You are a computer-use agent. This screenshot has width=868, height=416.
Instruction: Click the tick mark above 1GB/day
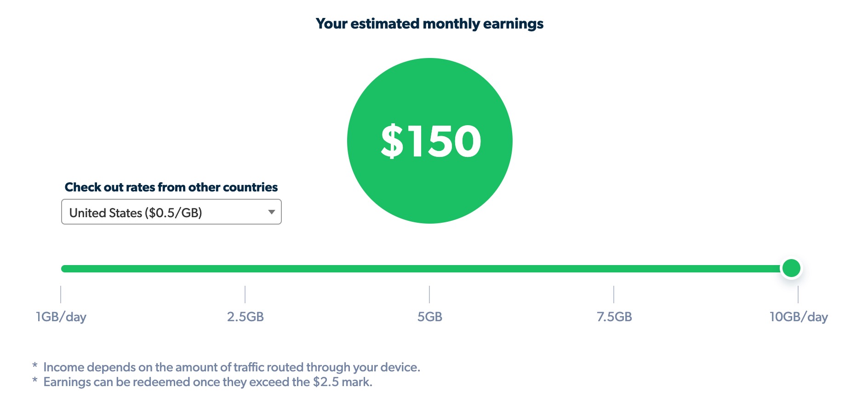click(61, 295)
